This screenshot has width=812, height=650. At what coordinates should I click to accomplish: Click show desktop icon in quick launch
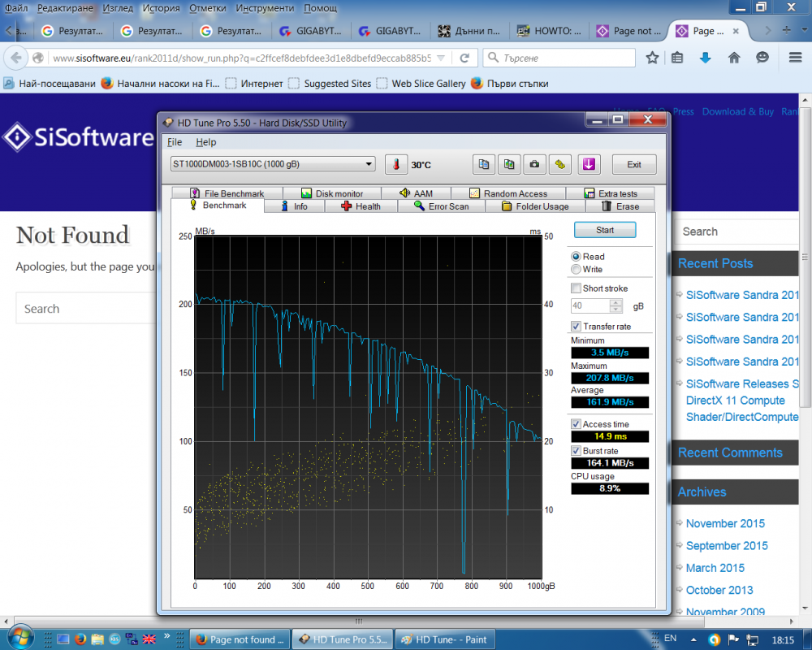[63, 639]
